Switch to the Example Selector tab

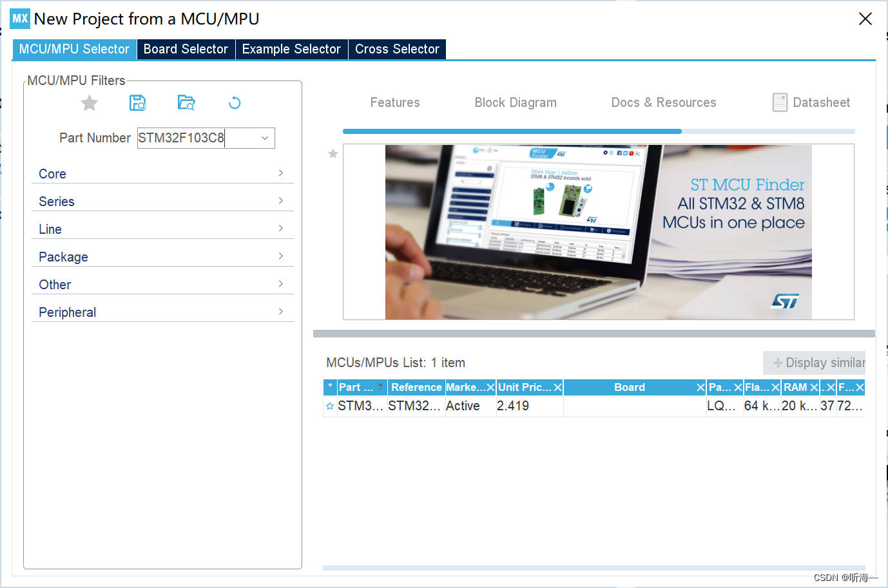coord(291,49)
